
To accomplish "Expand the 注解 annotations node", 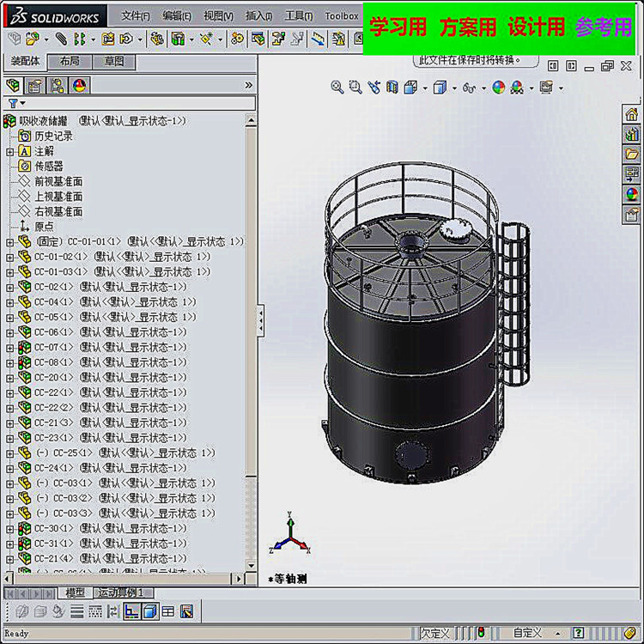I will click(x=9, y=152).
